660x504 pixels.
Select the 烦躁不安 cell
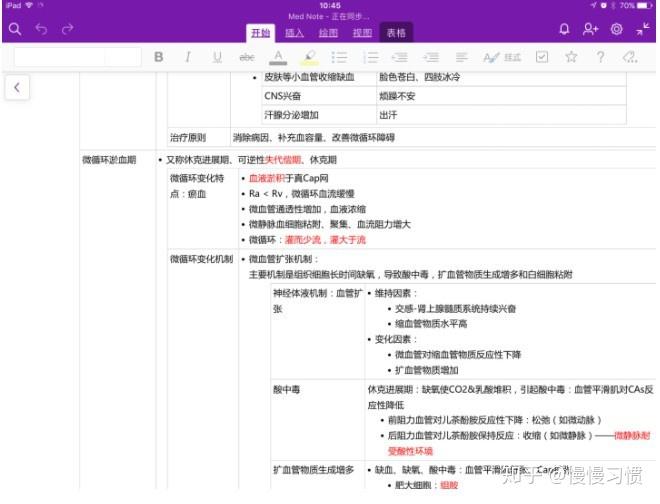501,96
